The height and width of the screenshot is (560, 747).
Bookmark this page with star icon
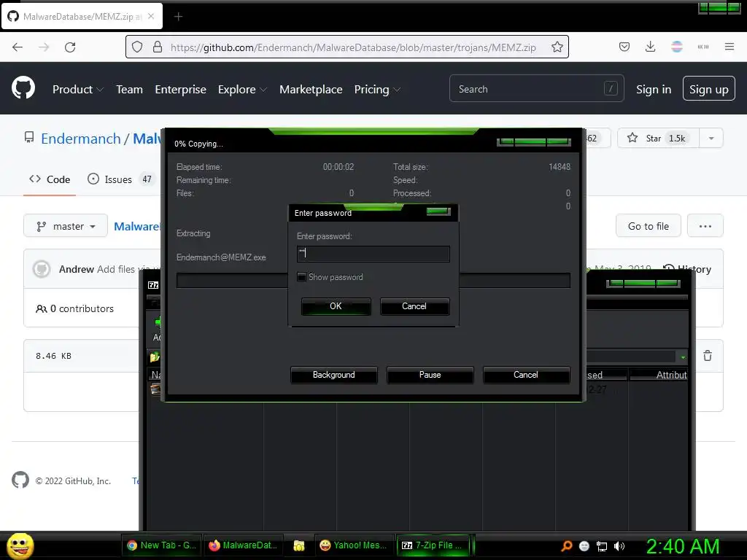(557, 47)
